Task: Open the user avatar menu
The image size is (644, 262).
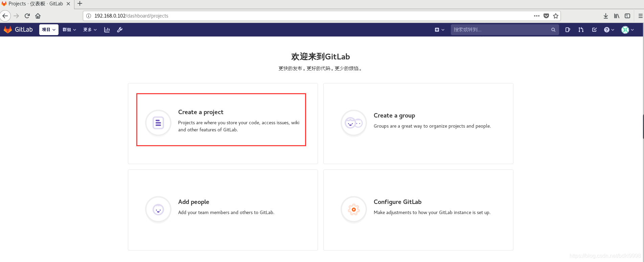Action: [x=627, y=30]
